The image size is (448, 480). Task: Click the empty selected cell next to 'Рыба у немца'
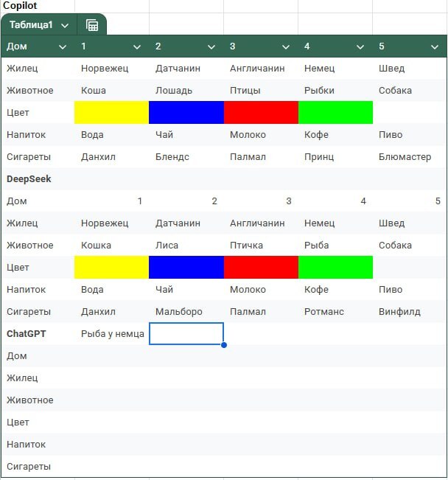pos(186,334)
